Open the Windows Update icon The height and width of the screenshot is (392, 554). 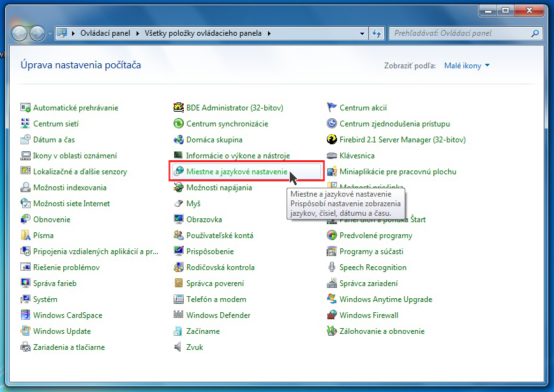(26, 331)
